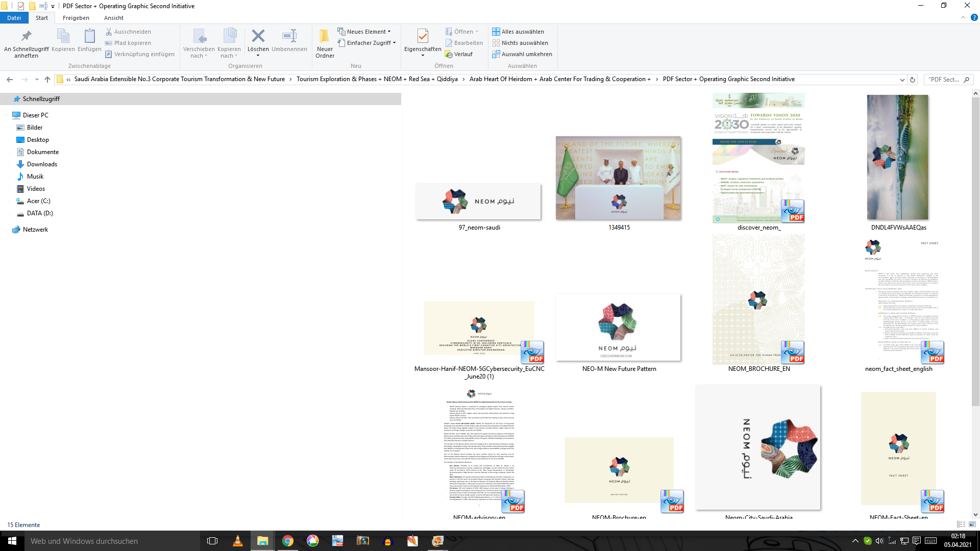The height and width of the screenshot is (551, 980).
Task: Click breadcrumb Arab Heart Of Heirdom
Action: click(560, 79)
